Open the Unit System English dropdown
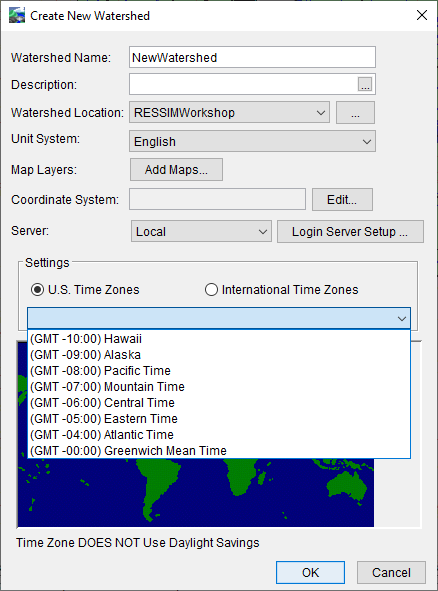 253,141
